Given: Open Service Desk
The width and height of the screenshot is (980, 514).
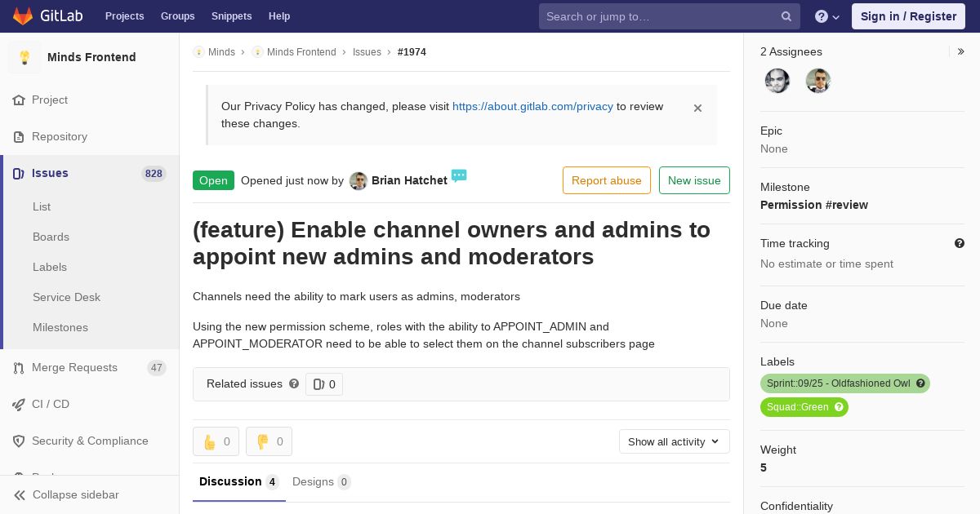Looking at the screenshot, I should coord(66,297).
